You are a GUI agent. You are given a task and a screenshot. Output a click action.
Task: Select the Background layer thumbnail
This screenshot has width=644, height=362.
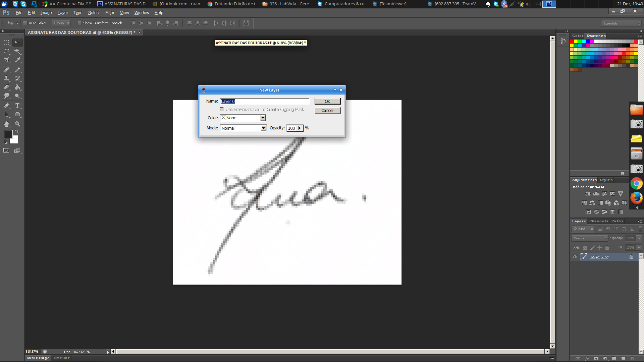(x=584, y=257)
